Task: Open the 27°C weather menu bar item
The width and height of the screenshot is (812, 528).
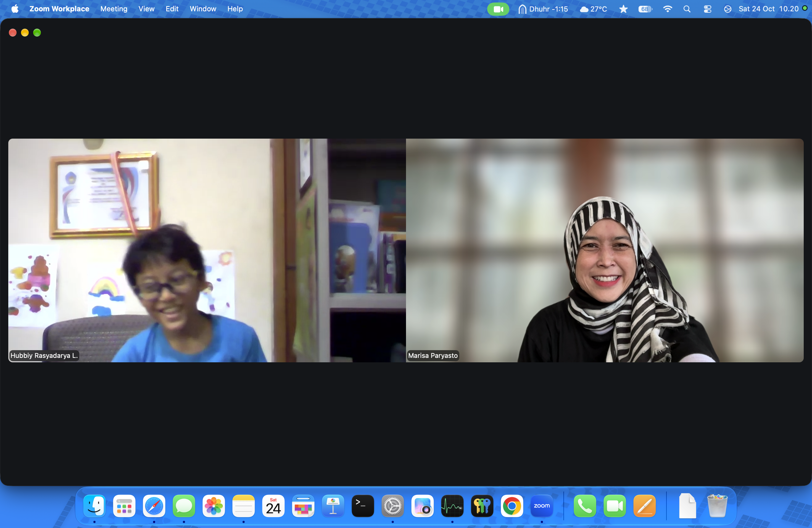Action: tap(593, 9)
